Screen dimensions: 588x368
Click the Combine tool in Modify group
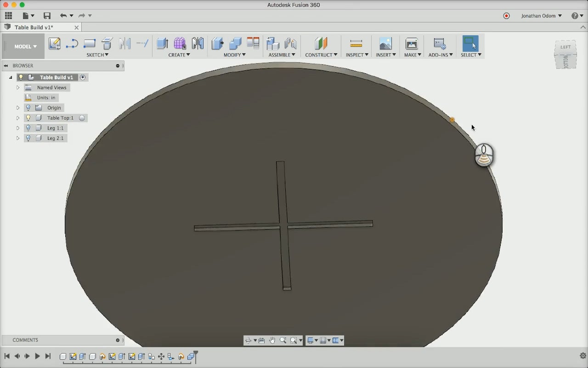tap(235, 44)
